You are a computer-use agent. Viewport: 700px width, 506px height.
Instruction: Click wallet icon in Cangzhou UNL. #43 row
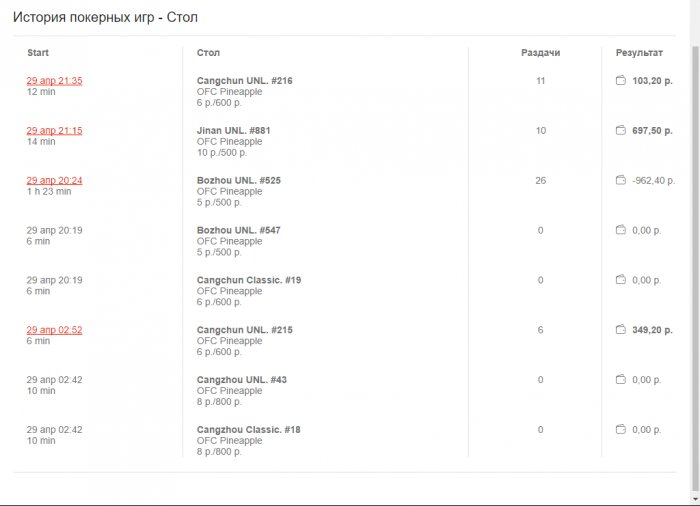[x=621, y=380]
